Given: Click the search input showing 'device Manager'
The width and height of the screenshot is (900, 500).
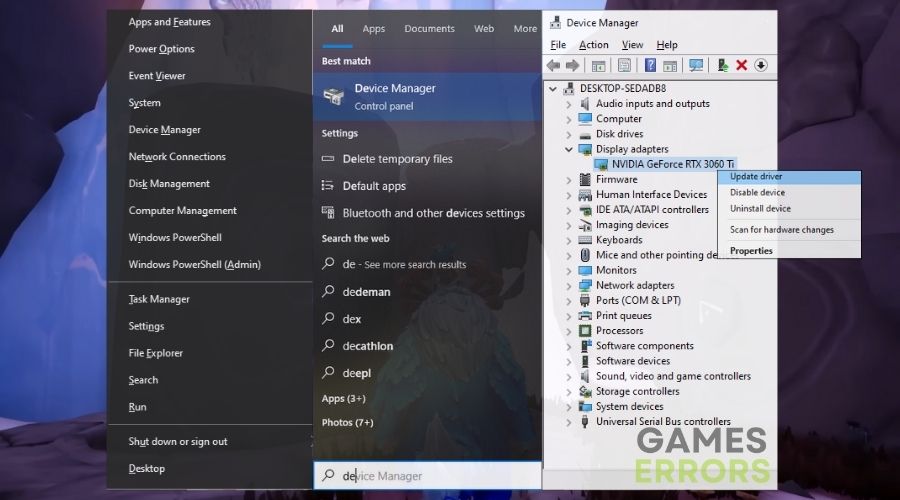Looking at the screenshot, I should point(427,475).
